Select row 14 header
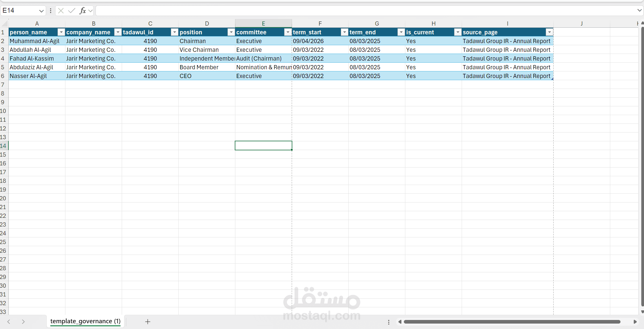 4,146
